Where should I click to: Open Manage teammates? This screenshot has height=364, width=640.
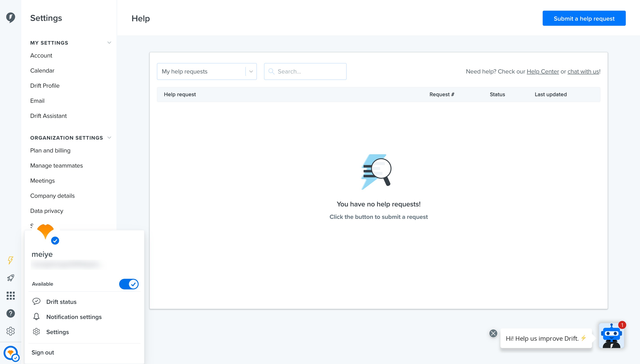pyautogui.click(x=57, y=166)
